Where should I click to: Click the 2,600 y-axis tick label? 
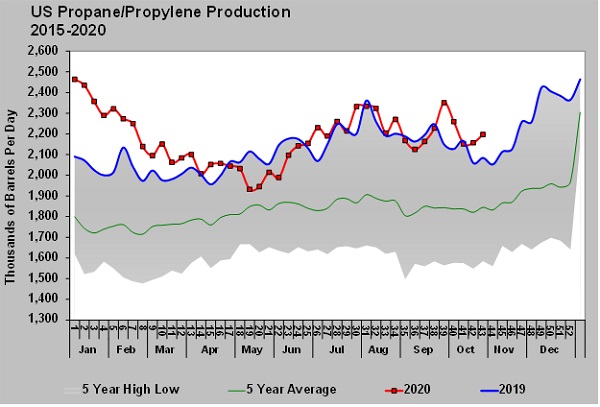[43, 51]
